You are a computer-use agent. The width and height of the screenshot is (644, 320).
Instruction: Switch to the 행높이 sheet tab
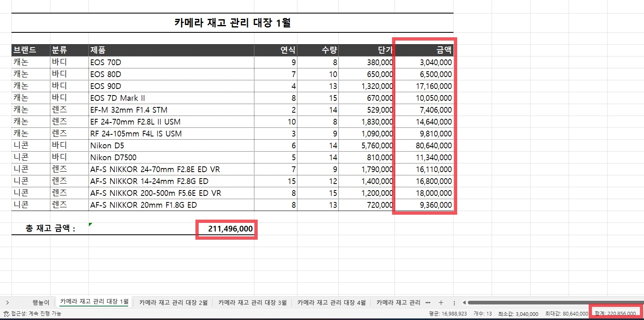coord(41,302)
